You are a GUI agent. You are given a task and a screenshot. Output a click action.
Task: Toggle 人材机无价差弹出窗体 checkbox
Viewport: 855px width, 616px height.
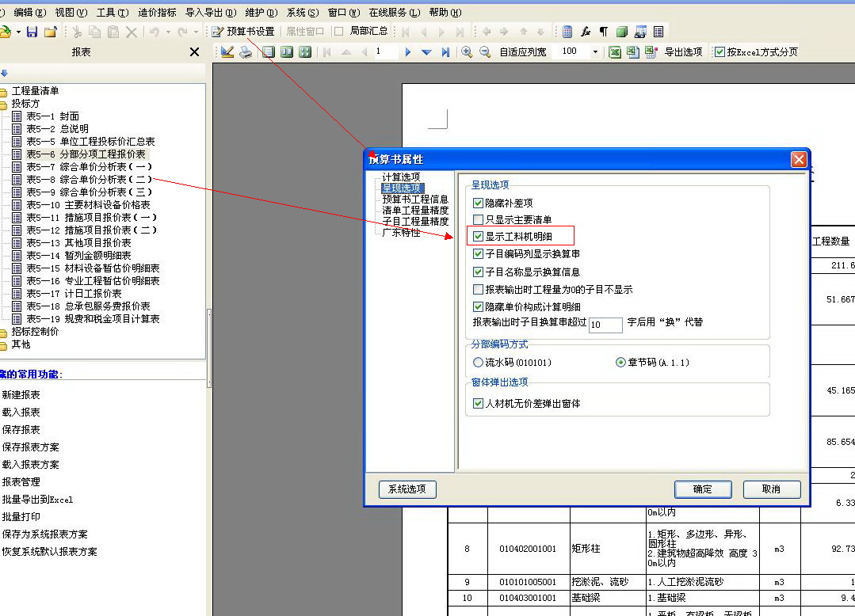(478, 404)
